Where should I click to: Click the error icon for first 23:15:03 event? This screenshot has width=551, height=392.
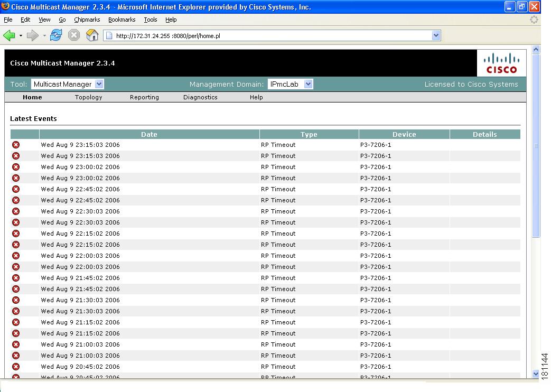pos(16,145)
